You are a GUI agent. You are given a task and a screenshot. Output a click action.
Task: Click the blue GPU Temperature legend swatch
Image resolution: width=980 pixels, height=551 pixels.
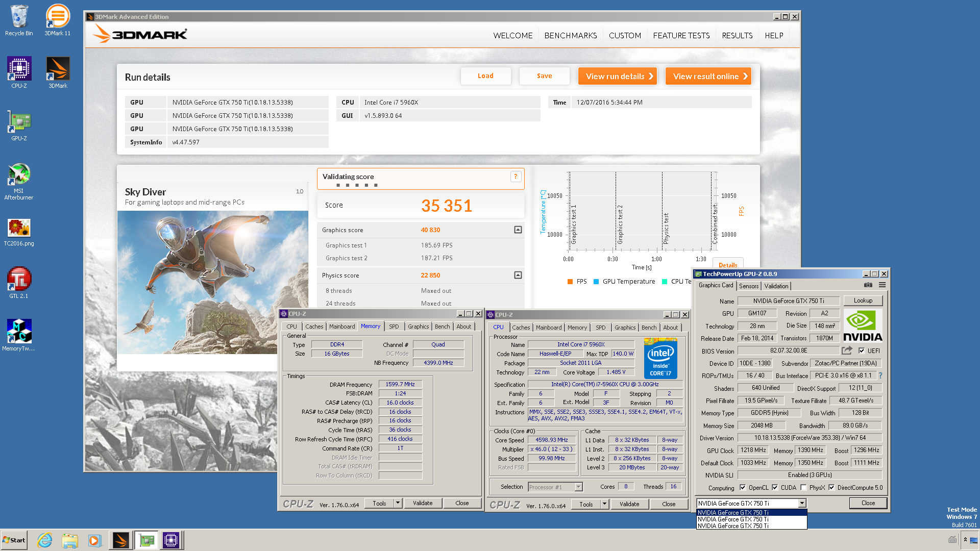click(x=596, y=281)
